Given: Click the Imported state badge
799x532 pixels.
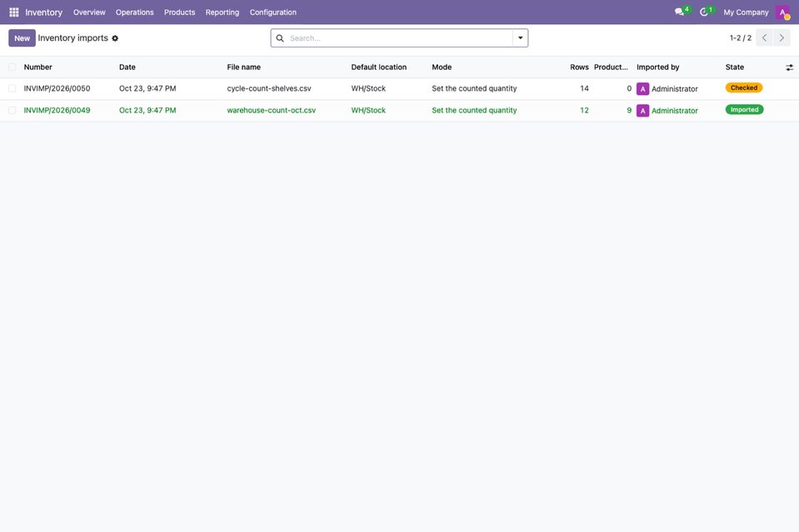Looking at the screenshot, I should (745, 110).
